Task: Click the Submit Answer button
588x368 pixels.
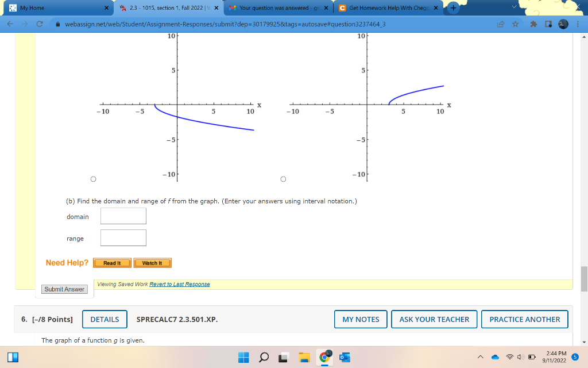Action: [x=64, y=289]
